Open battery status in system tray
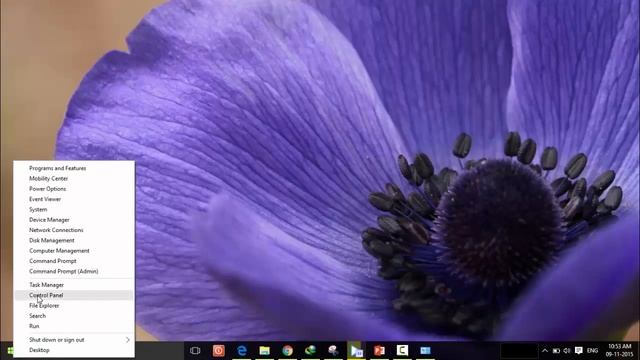Screen dimensions: 640x360 [x=556, y=351]
